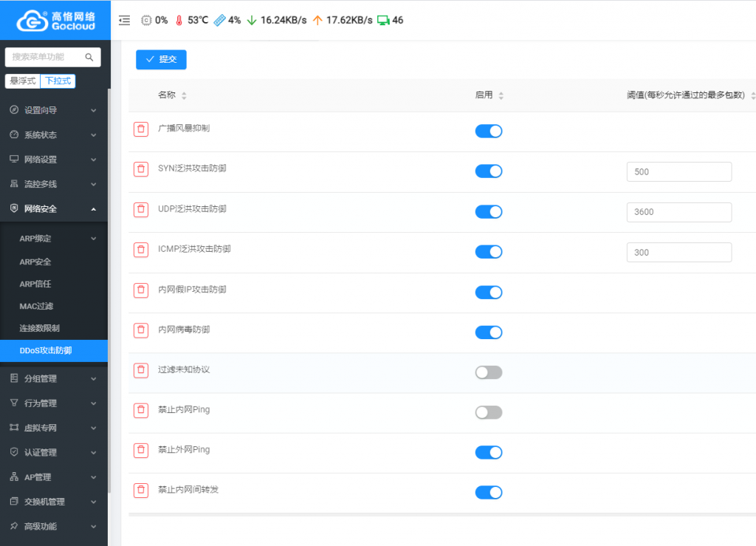The height and width of the screenshot is (546, 756).
Task: Click trash icon for SYN泛洪攻击防御
Action: click(x=140, y=169)
